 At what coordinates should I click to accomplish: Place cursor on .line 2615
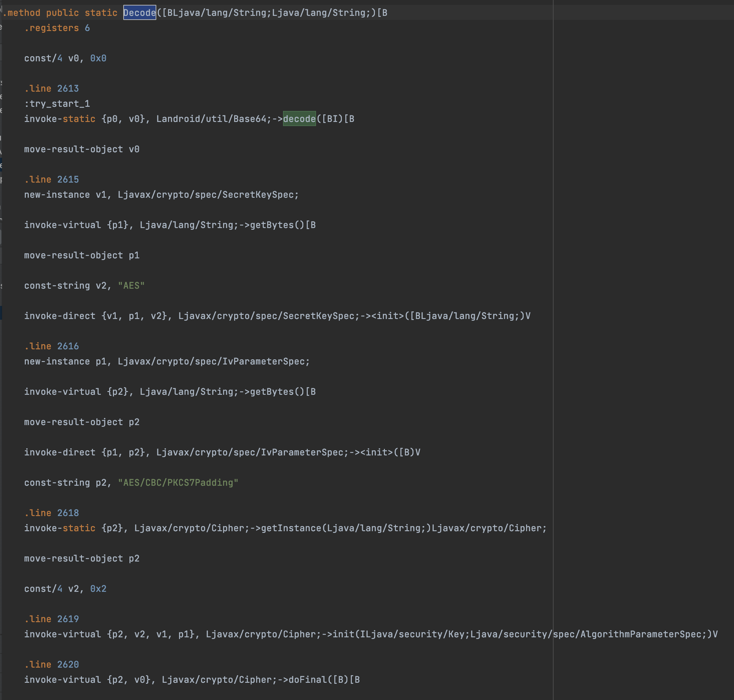pos(52,179)
